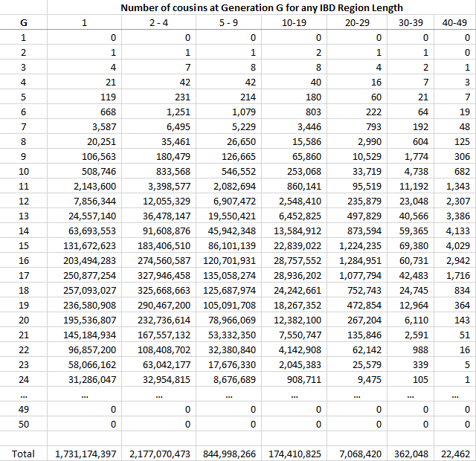
Task: Click the cell containing 143
Action: (x=454, y=320)
